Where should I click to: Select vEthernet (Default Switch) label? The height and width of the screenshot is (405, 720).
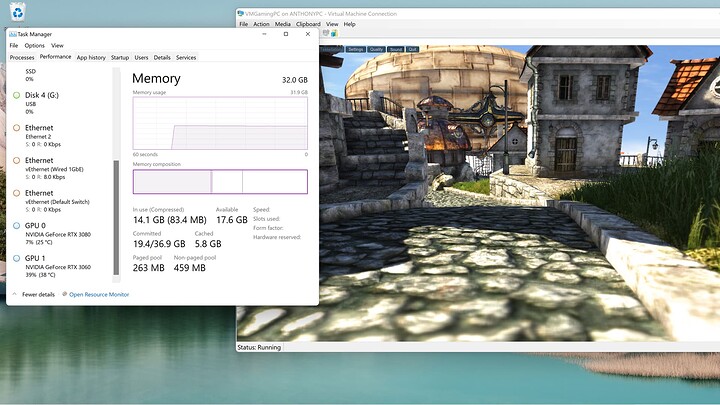click(x=57, y=202)
